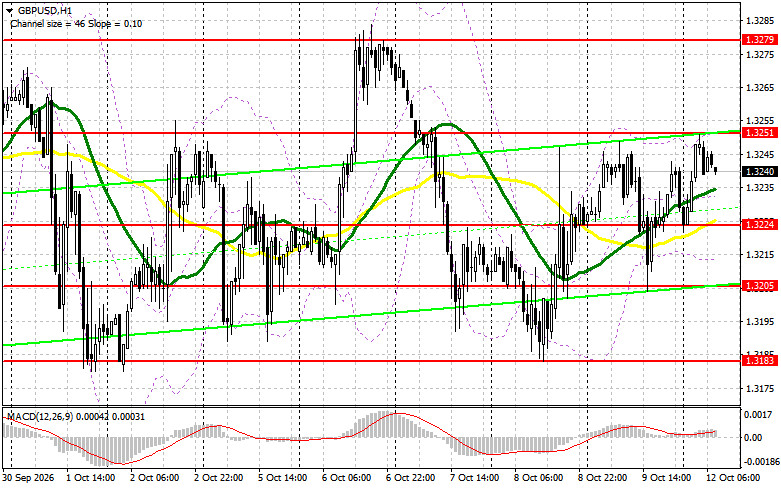Click the red 1.3183 price level tag
This screenshot has width=781, height=489.
click(760, 361)
